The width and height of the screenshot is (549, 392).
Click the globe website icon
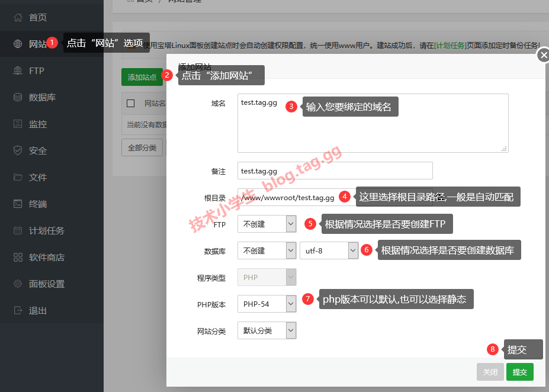pos(18,44)
